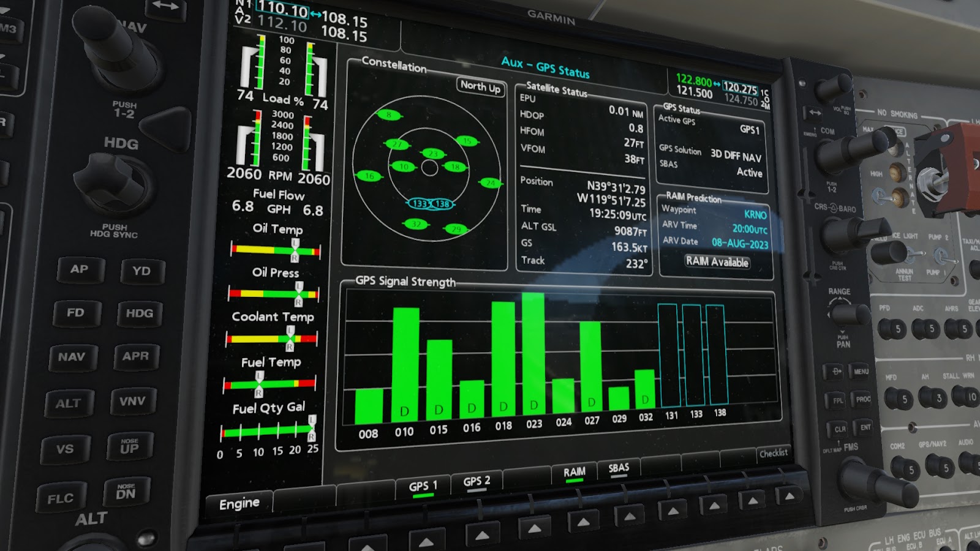
Task: Click the 08-AUG-2023 ARV Date value
Action: (x=739, y=243)
